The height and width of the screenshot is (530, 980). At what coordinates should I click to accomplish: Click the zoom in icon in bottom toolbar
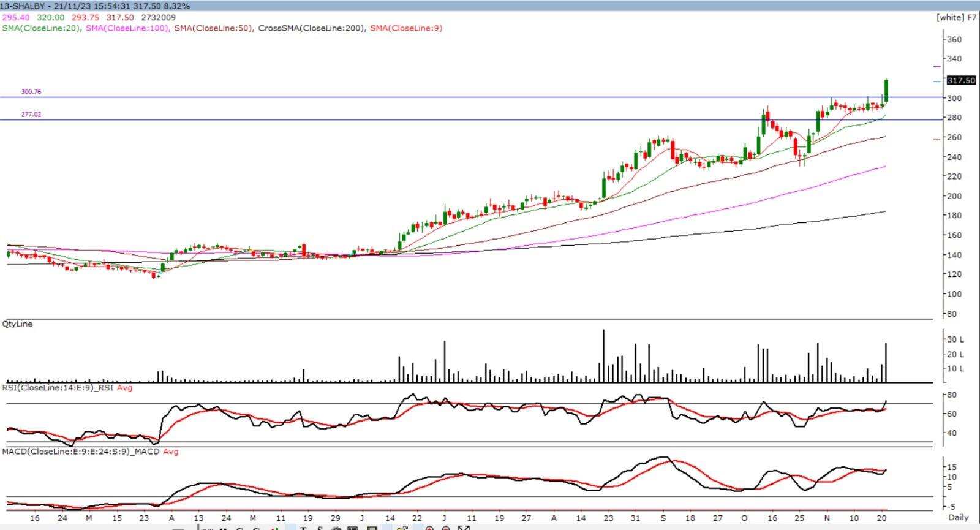tap(429, 528)
